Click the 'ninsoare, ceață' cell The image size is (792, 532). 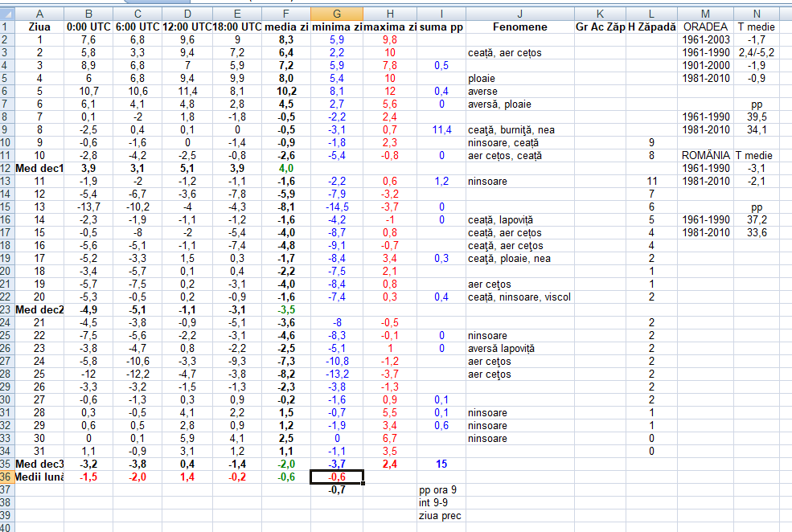pyautogui.click(x=519, y=143)
